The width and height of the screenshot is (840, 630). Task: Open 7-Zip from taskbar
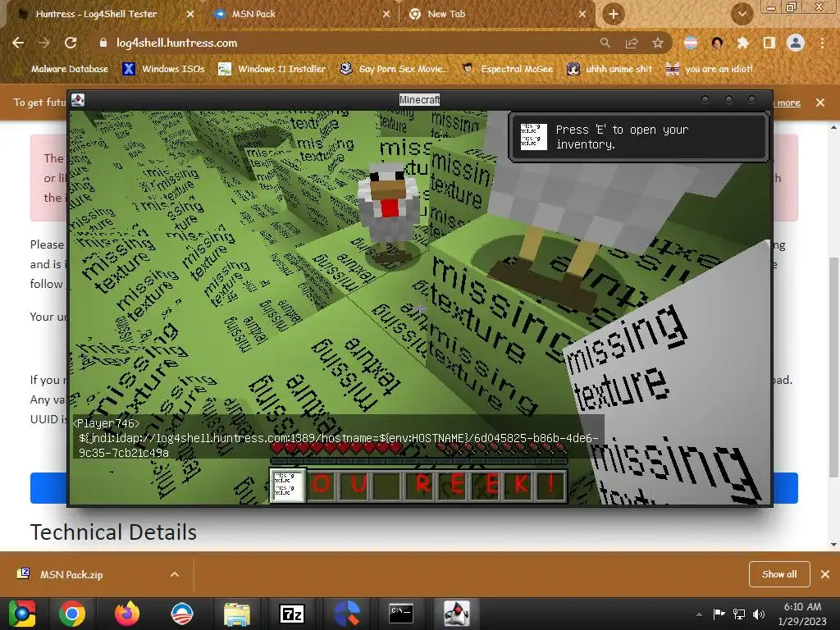point(292,614)
